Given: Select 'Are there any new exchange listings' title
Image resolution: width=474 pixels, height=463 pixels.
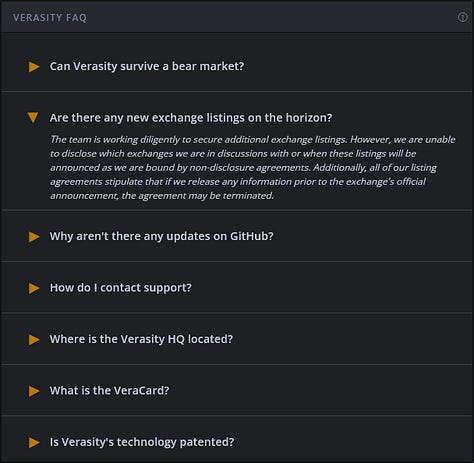Looking at the screenshot, I should pyautogui.click(x=191, y=118).
